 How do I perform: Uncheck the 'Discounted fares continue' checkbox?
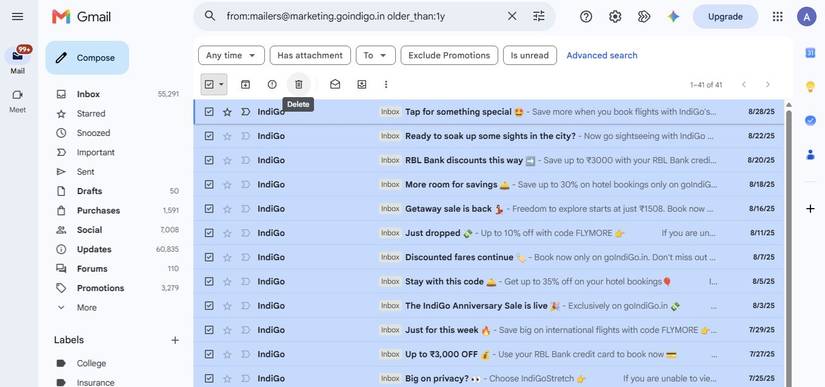(209, 257)
